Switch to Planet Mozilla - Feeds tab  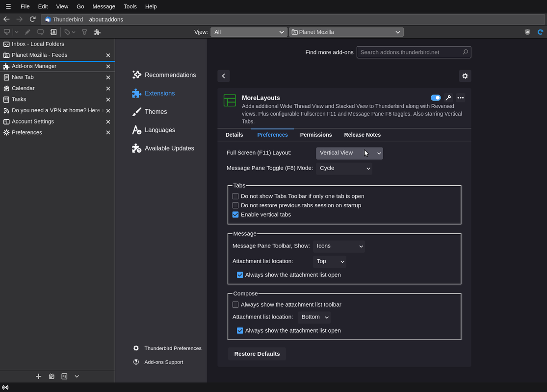pyautogui.click(x=52, y=55)
